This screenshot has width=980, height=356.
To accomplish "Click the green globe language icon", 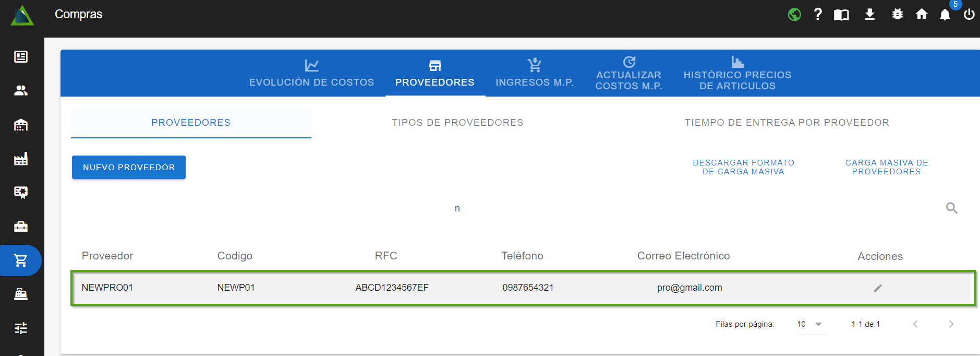I will (794, 14).
